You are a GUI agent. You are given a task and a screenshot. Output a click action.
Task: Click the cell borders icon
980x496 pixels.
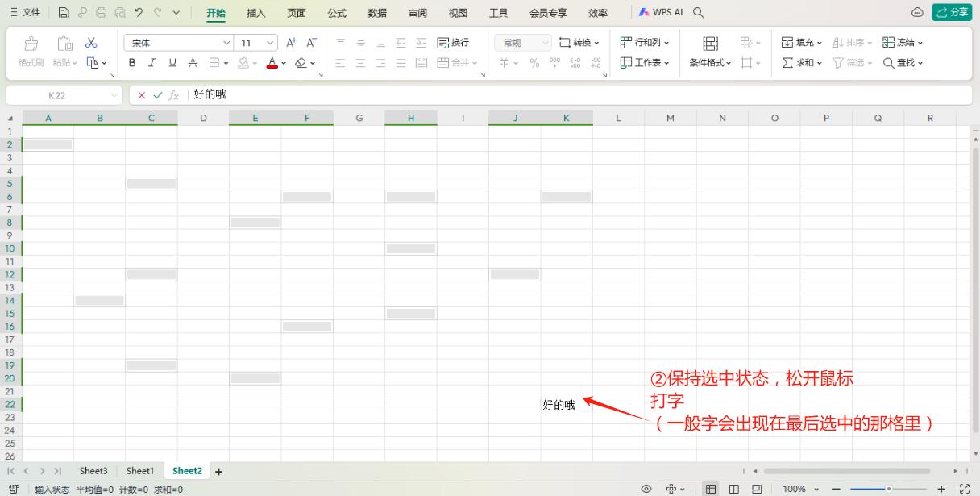[214, 63]
